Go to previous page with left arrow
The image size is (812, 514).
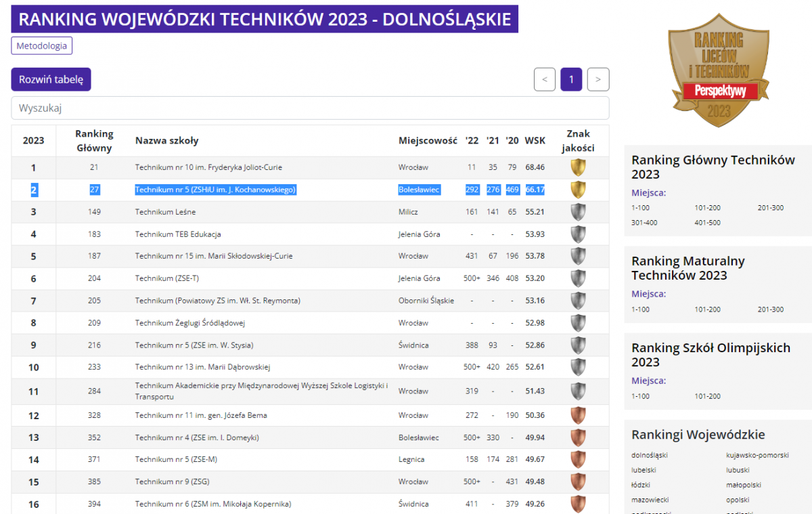pos(545,79)
